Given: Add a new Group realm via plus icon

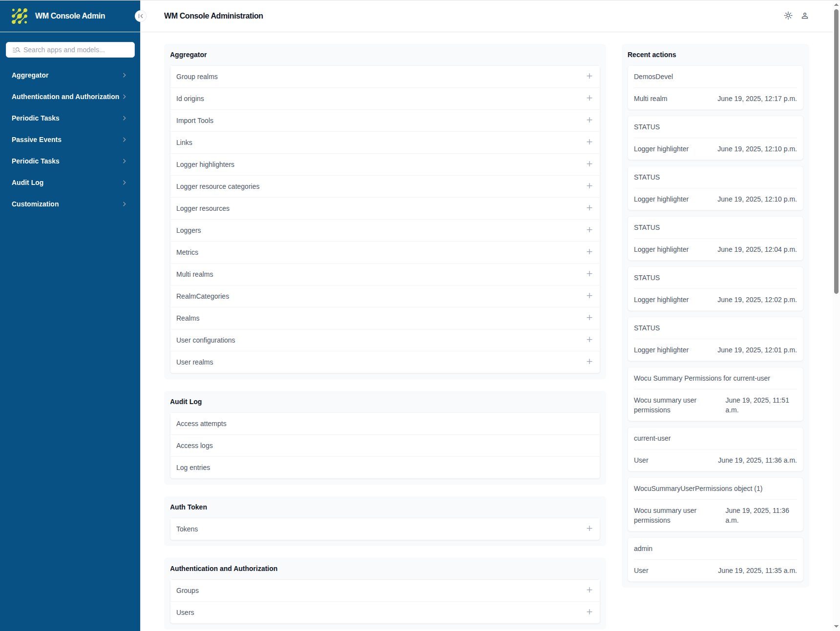Looking at the screenshot, I should [x=589, y=76].
